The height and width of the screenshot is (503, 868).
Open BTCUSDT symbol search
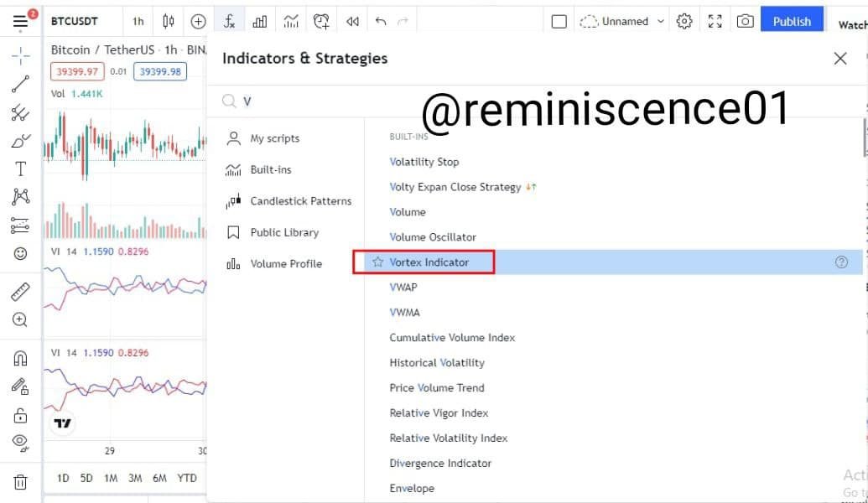[74, 21]
